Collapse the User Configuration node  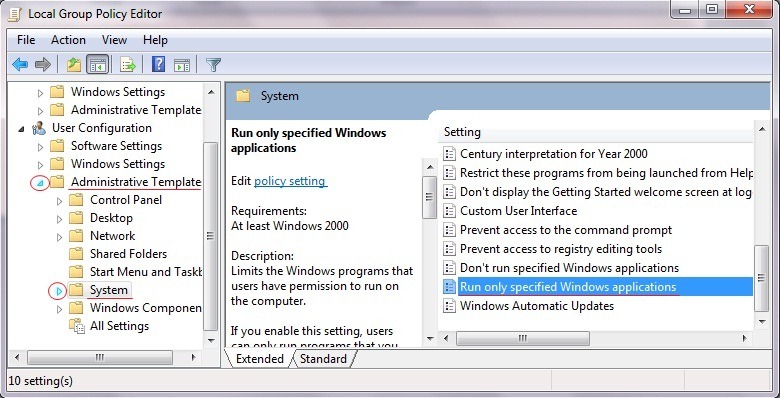point(21,128)
